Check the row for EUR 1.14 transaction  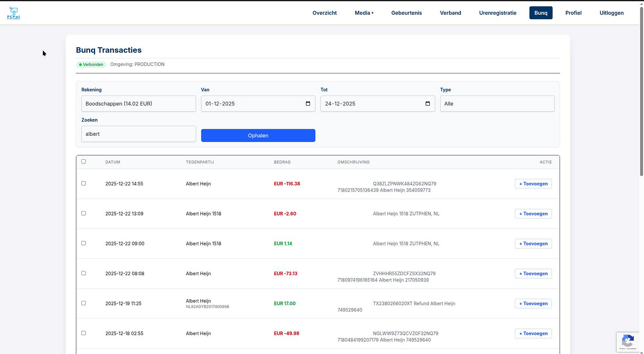[84, 243]
